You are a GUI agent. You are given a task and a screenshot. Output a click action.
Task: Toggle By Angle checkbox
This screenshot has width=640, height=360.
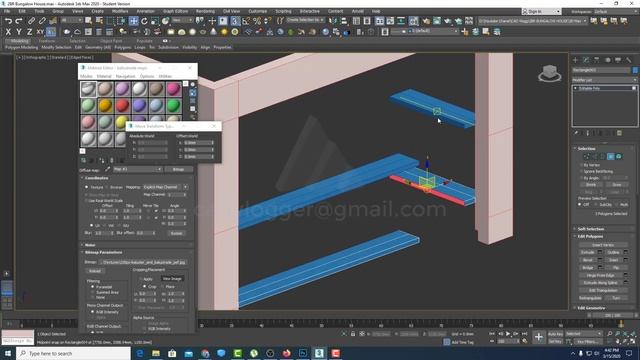coord(581,178)
